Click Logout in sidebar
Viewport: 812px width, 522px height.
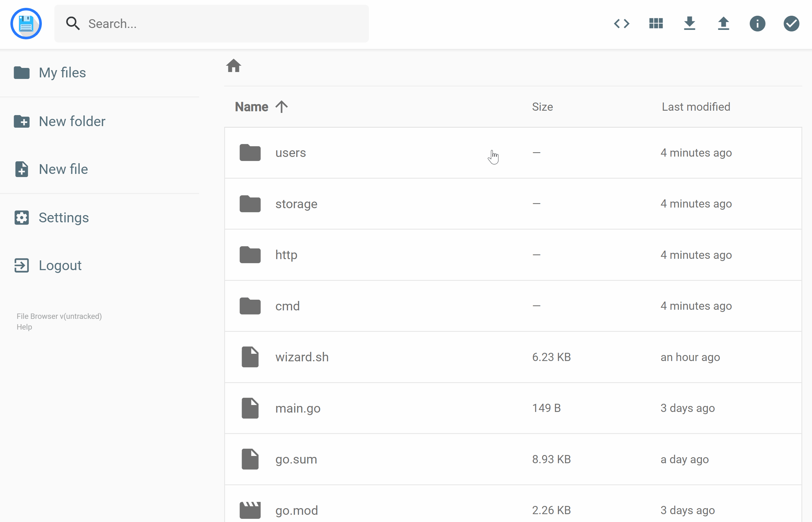pos(60,264)
